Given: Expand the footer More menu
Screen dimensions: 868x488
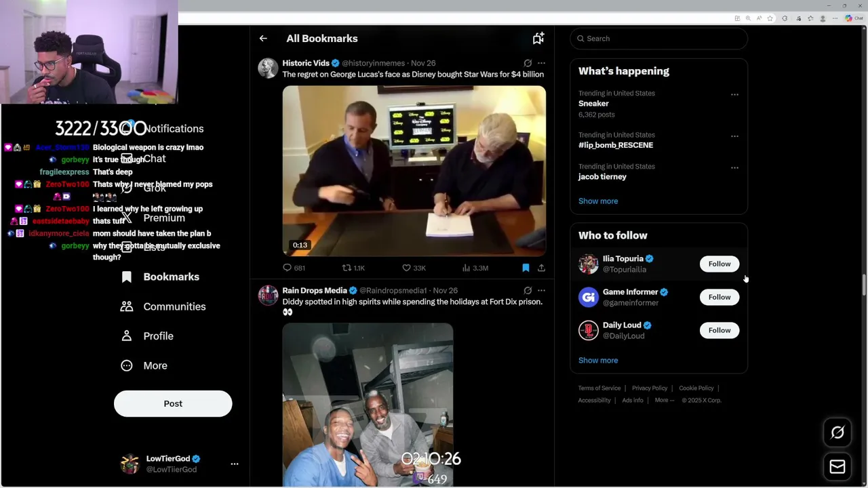Looking at the screenshot, I should click(x=665, y=401).
